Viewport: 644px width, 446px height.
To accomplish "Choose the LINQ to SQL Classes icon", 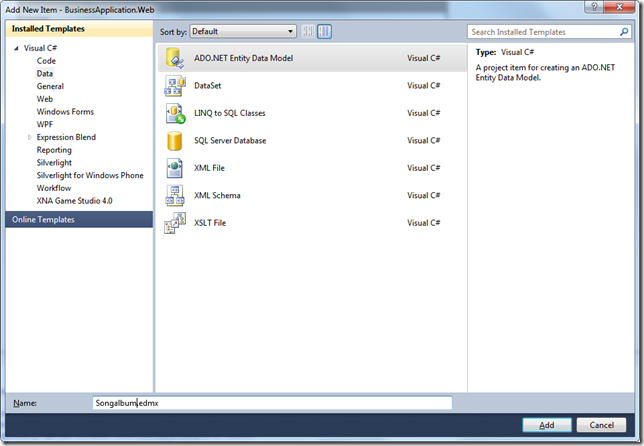I will point(175,113).
